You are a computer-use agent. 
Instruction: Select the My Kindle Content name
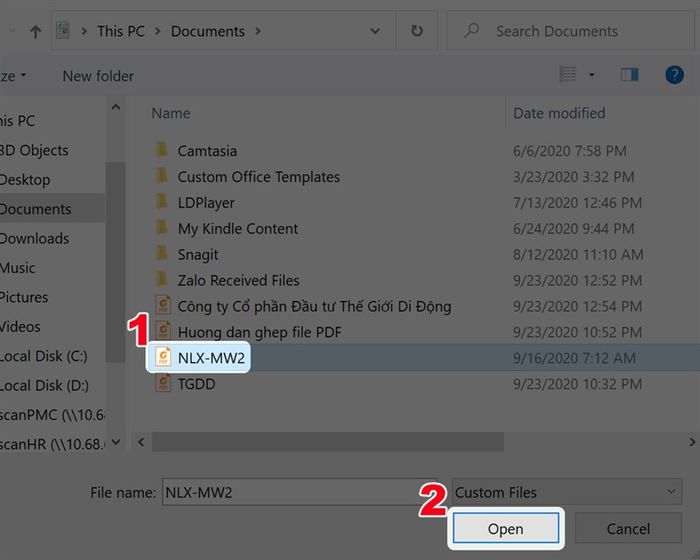point(238,229)
